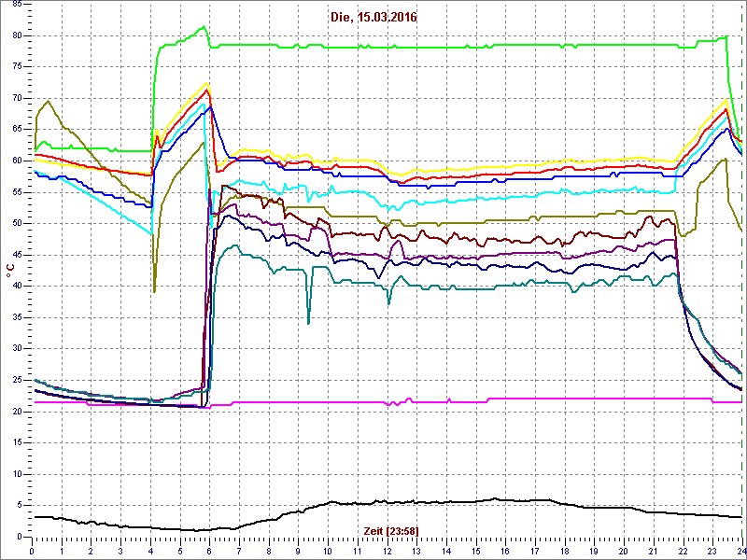Select hour 15 on the time axis
Viewport: 747px width, 560px height.
(x=476, y=550)
